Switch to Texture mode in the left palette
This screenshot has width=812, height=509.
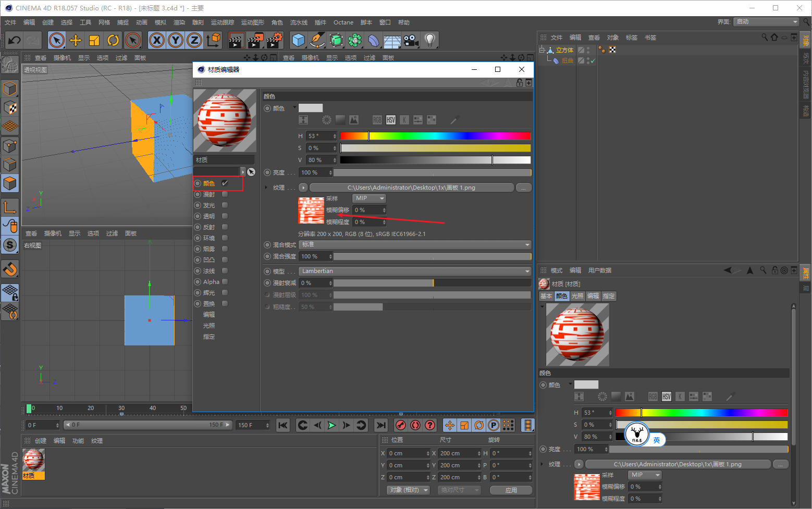(x=10, y=108)
